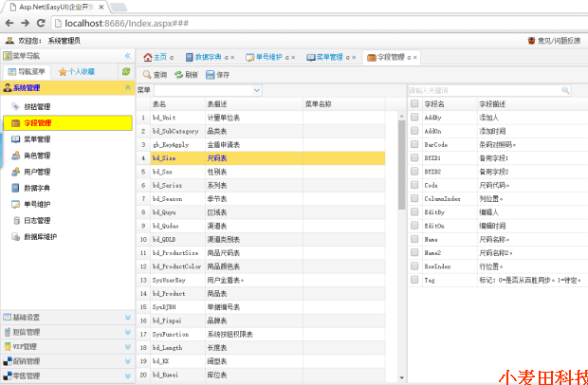The width and height of the screenshot is (588, 385).
Task: Select the bd_ProductColor table row
Action: tap(261, 266)
